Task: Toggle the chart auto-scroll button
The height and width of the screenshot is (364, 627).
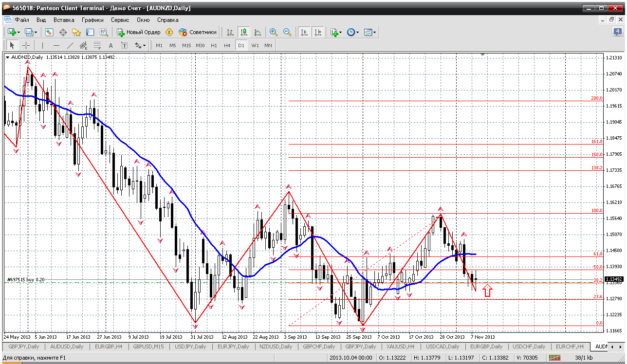Action: pos(304,32)
